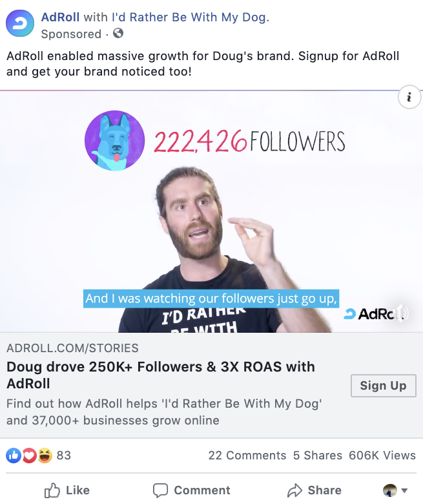Open the reactions count of 83
Image resolution: width=423 pixels, height=504 pixels.
[63, 456]
